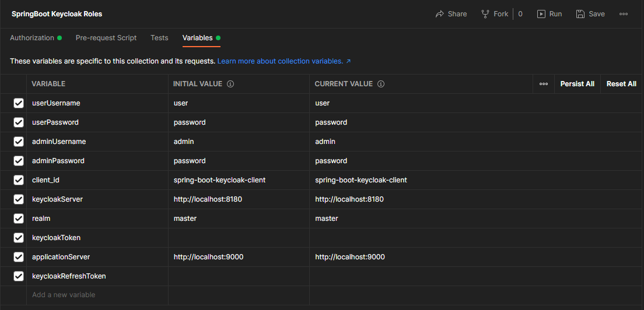
Task: Select the userPassword variable name cell
Action: 97,122
